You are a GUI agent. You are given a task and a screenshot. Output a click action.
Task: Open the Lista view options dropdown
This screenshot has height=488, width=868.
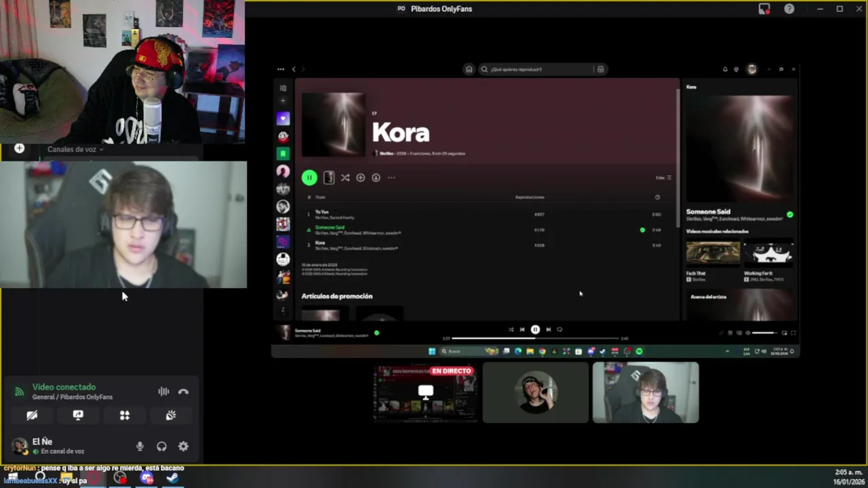tap(663, 178)
